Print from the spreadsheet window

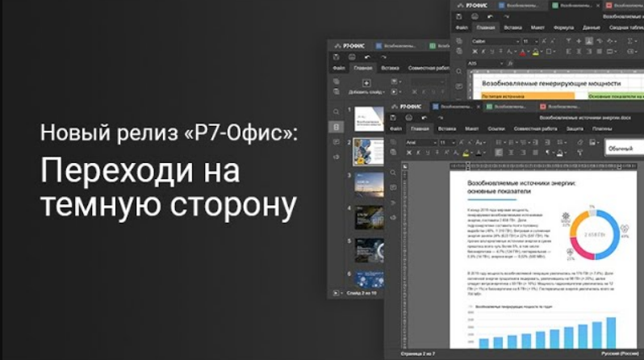[x=475, y=16]
